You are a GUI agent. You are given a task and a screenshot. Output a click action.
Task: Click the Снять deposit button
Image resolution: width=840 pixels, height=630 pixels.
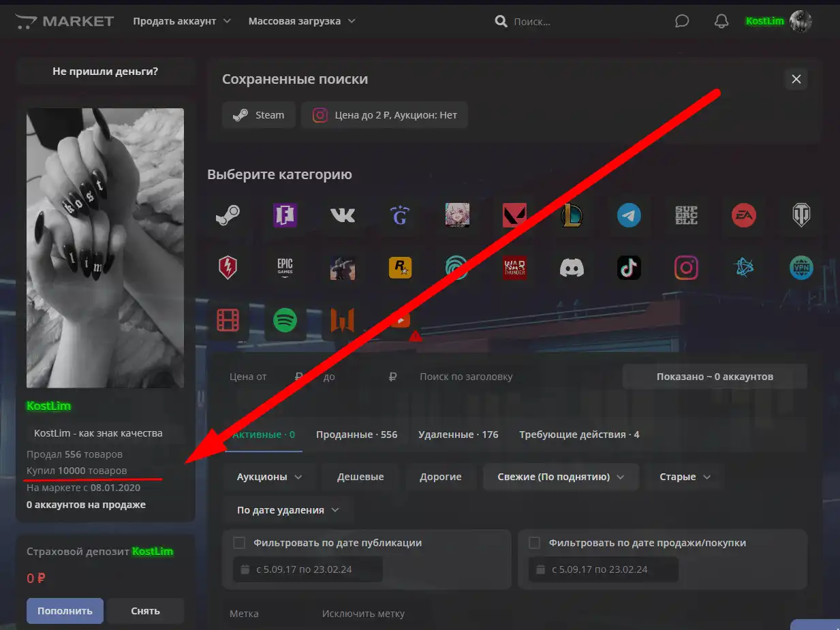(x=145, y=611)
